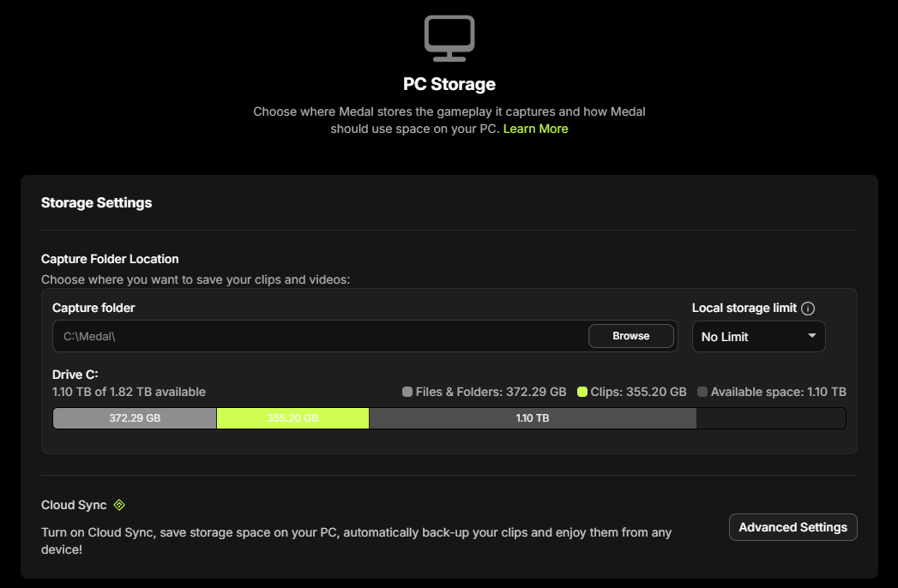Screen dimensions: 898x588
Task: Follow the Learn More link
Action: click(535, 129)
